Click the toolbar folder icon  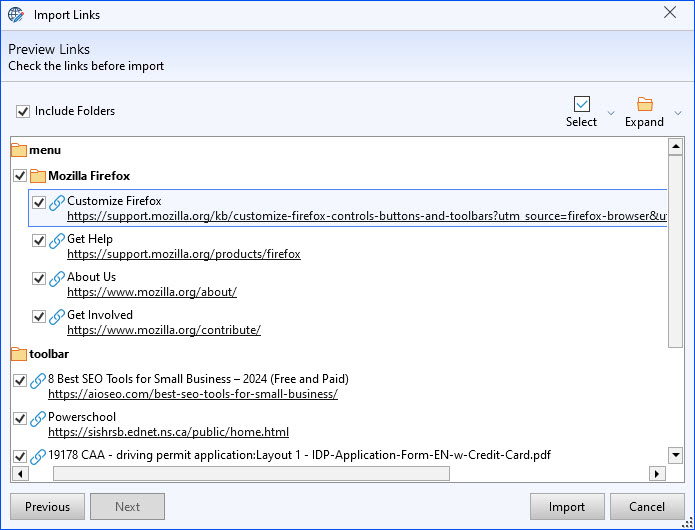tap(19, 354)
